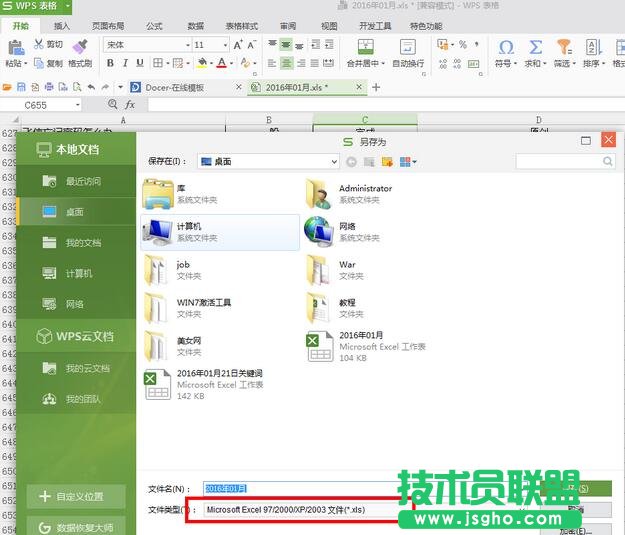
Task: Select column C header
Action: pos(365,120)
